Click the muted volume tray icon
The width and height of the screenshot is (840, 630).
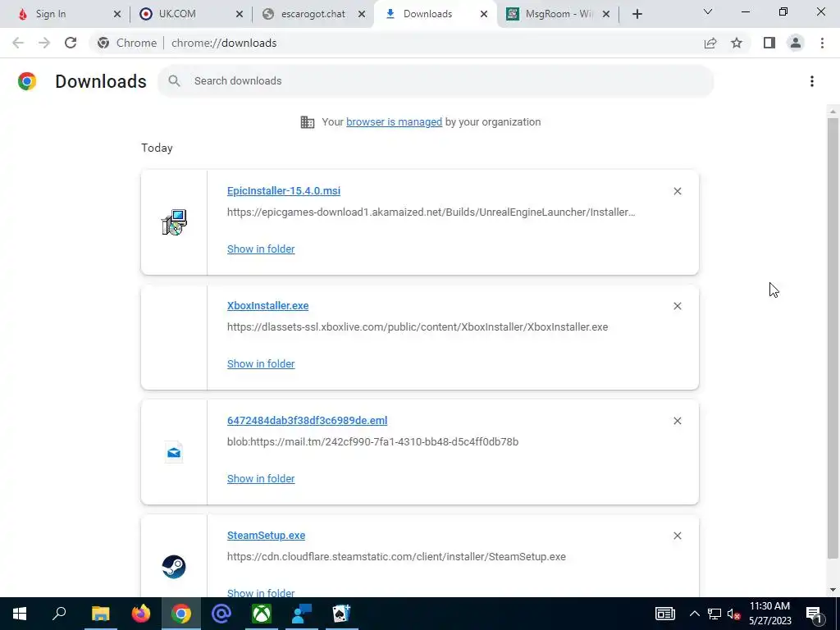pos(734,614)
